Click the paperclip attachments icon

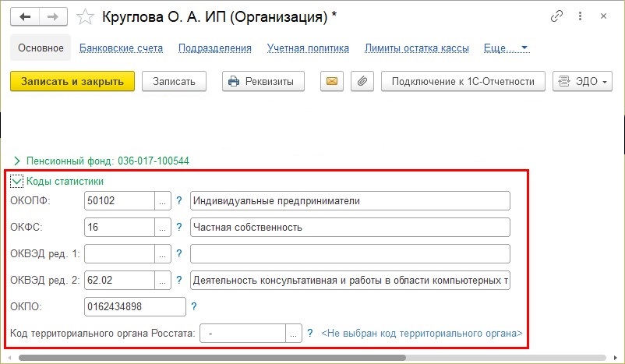362,81
